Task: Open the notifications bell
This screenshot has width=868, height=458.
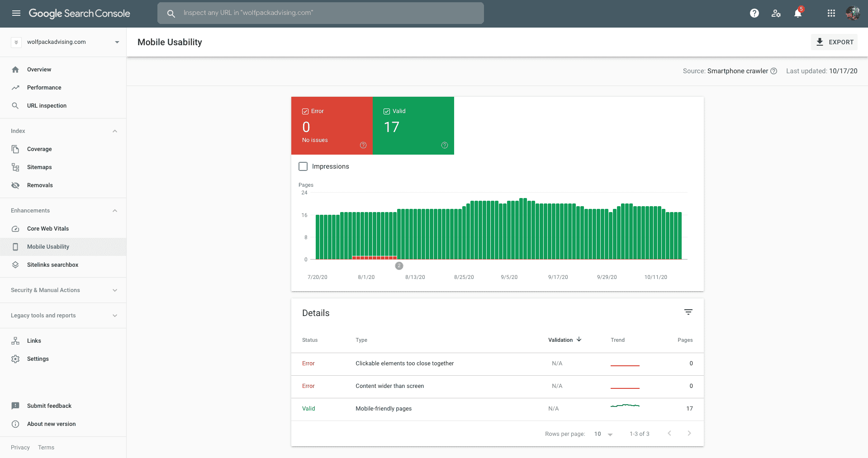Action: [798, 13]
